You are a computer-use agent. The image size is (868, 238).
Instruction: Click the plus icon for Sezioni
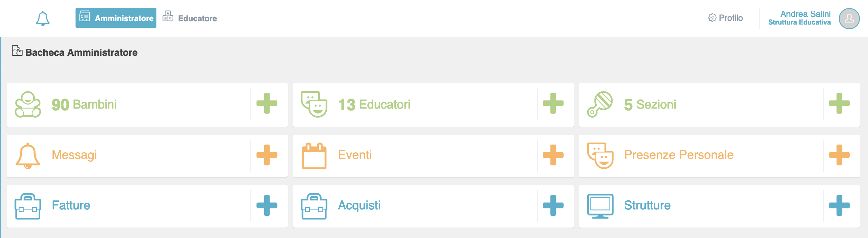(x=839, y=103)
